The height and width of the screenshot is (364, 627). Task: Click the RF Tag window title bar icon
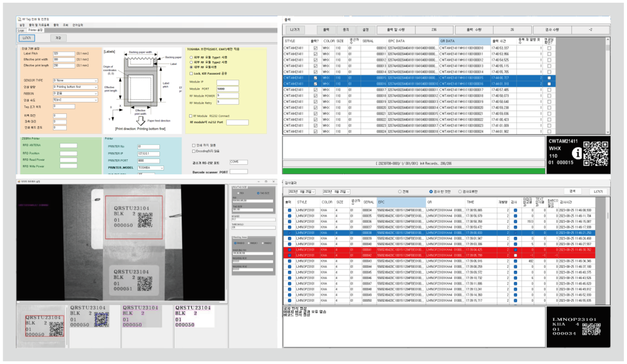(18, 19)
